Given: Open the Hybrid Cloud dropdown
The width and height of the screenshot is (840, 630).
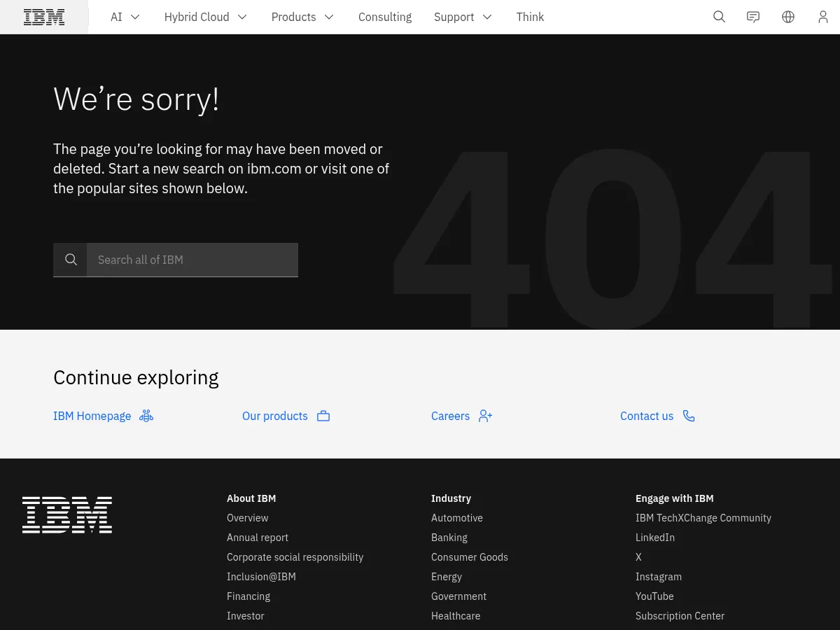Looking at the screenshot, I should (x=241, y=17).
